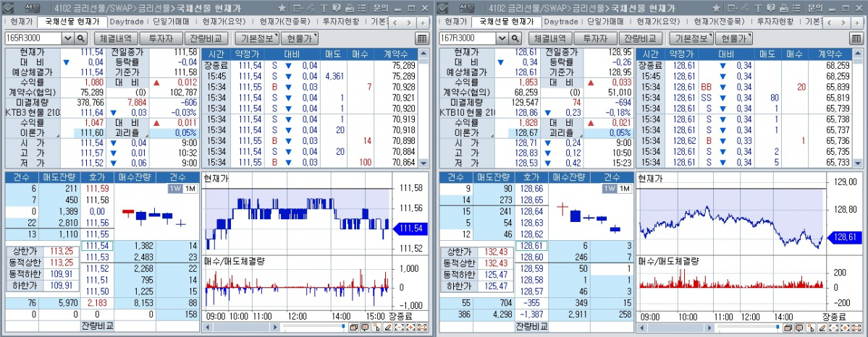Open 기본정보 dropdown in right window
The image size is (868, 337).
[x=691, y=38]
